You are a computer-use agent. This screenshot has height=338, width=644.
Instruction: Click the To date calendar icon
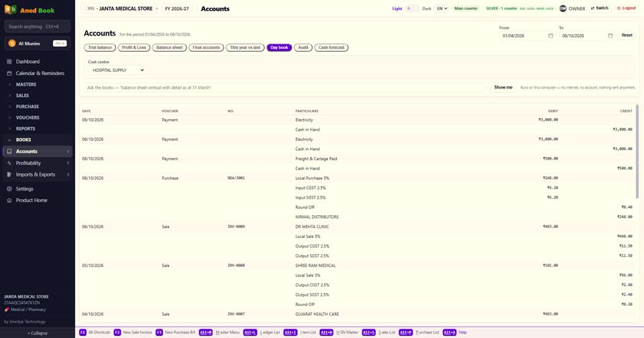(610, 36)
